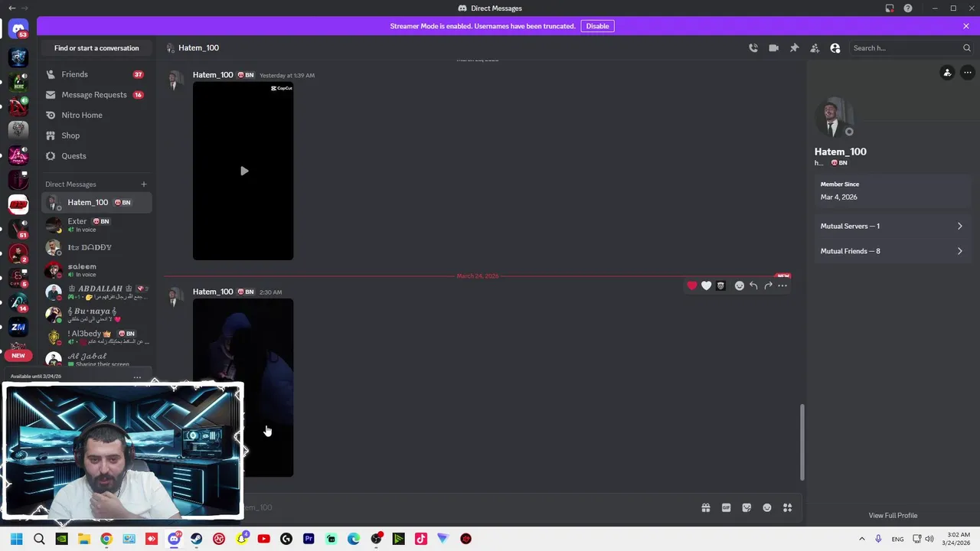
Task: Open Steam from the taskbar
Action: [197, 539]
